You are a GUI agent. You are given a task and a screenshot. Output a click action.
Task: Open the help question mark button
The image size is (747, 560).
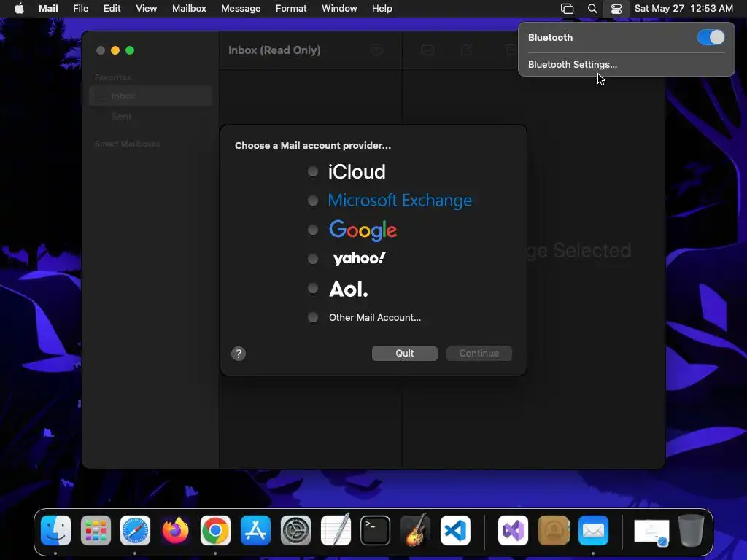pyautogui.click(x=239, y=354)
